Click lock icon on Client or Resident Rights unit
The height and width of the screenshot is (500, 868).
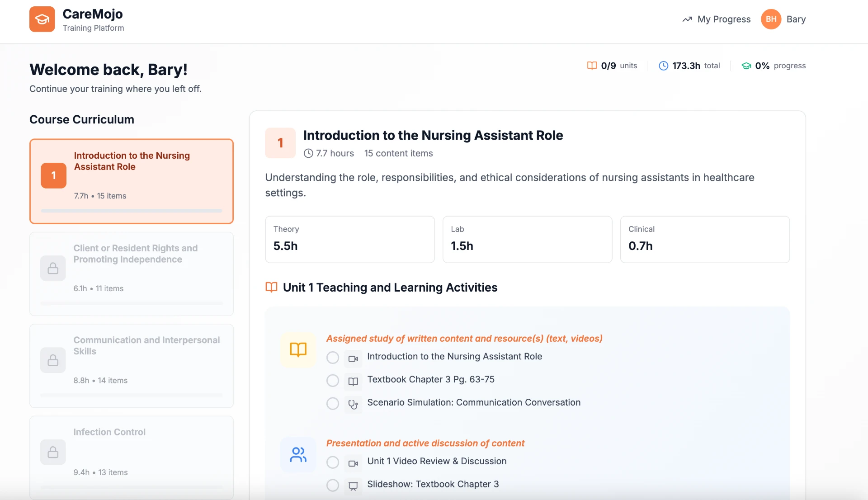pos(53,268)
